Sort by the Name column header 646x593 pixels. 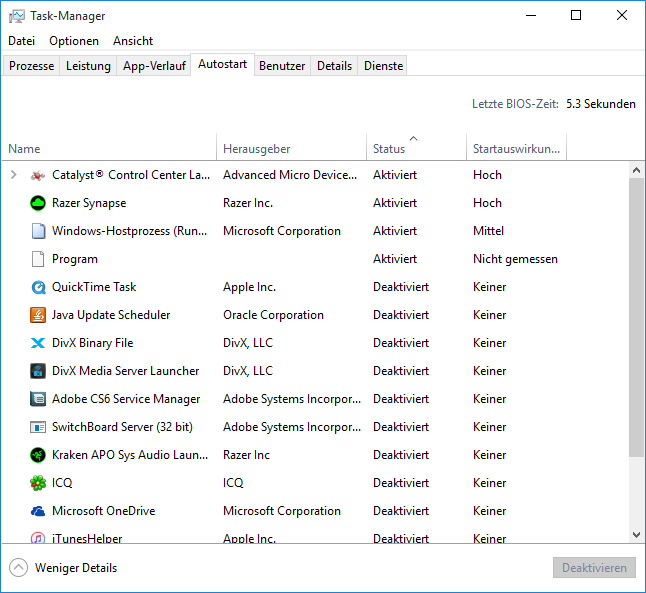coord(109,148)
